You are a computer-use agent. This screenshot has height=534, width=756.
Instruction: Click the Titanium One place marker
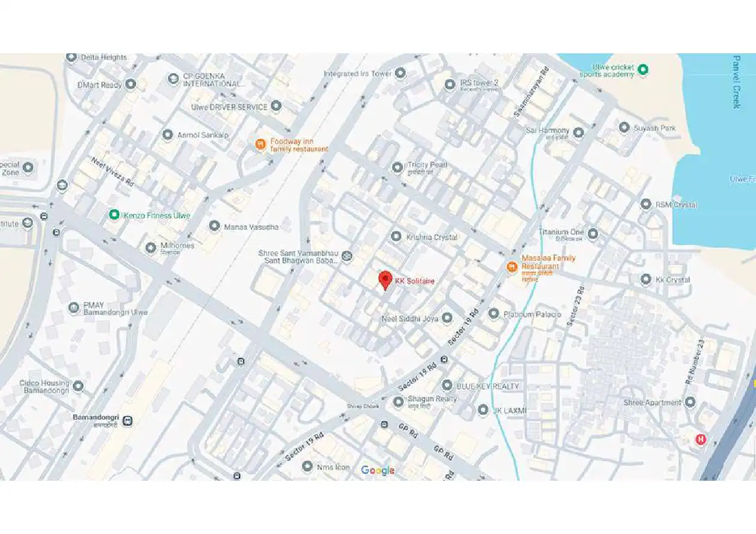[x=593, y=233]
